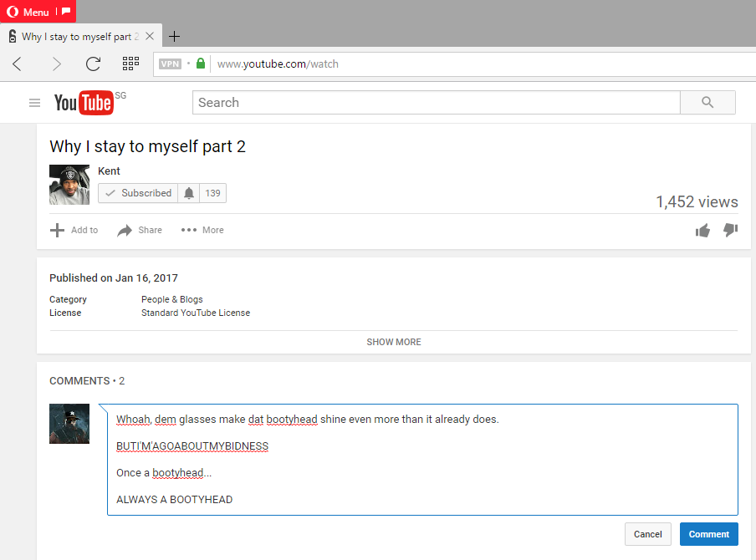Open the People & Blogs category link

(172, 299)
